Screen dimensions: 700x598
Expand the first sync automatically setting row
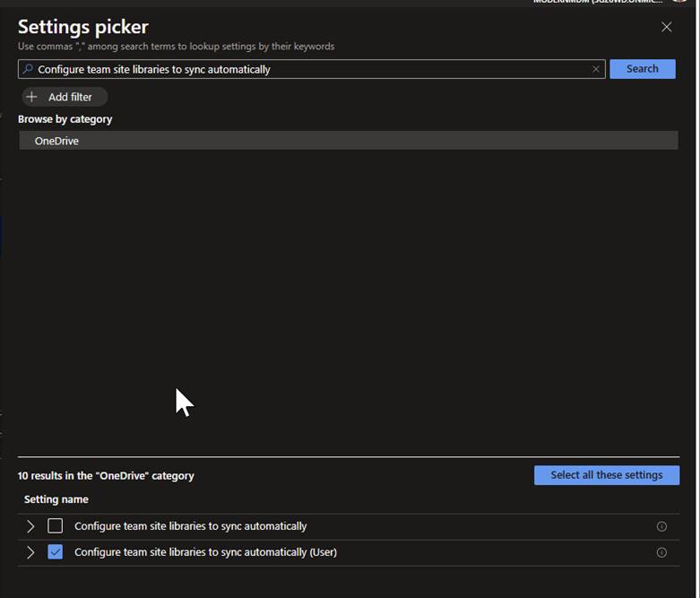pos(30,526)
